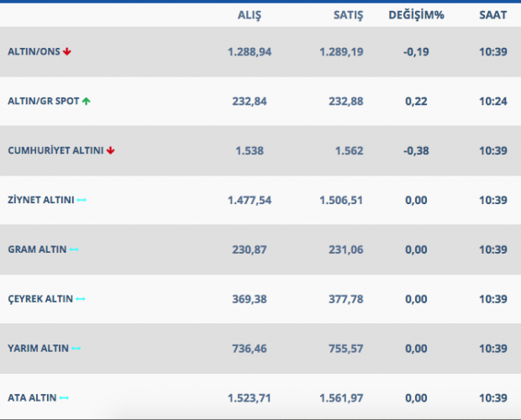The width and height of the screenshot is (521, 420).
Task: Open the YARIM ALTIN link
Action: [38, 348]
